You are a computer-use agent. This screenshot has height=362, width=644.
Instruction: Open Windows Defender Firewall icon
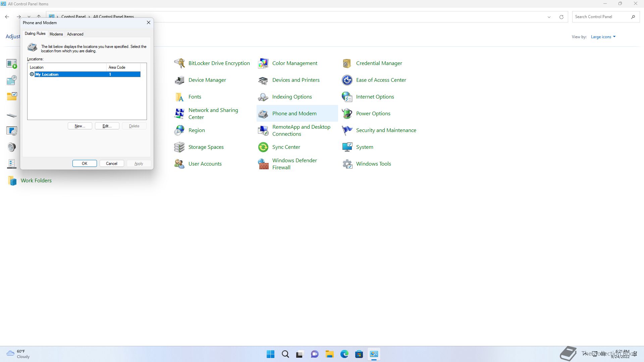(x=263, y=164)
